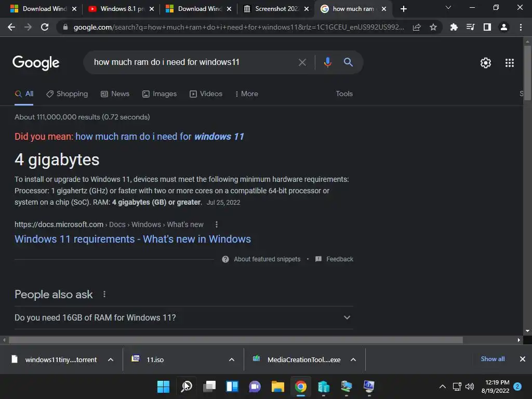This screenshot has height=399, width=532.
Task: Close the downloads bar
Action: pyautogui.click(x=523, y=359)
